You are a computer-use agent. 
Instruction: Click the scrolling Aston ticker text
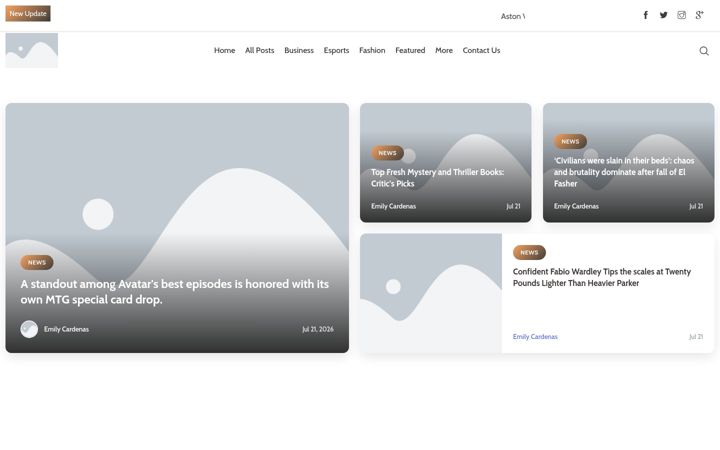(x=513, y=16)
